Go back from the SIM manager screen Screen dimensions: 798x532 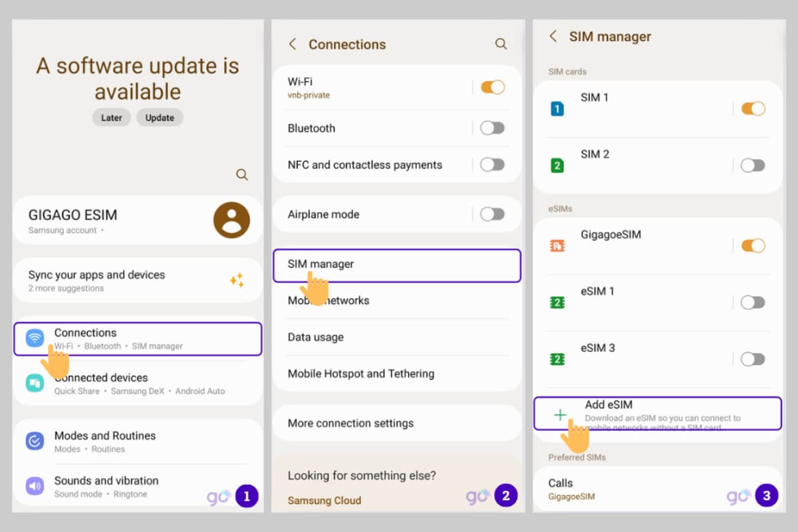click(553, 37)
